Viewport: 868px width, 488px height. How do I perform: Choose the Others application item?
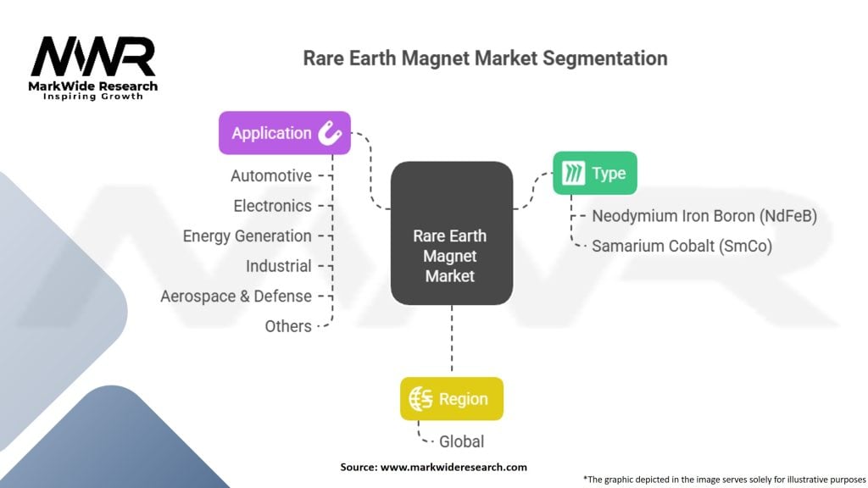tap(287, 326)
